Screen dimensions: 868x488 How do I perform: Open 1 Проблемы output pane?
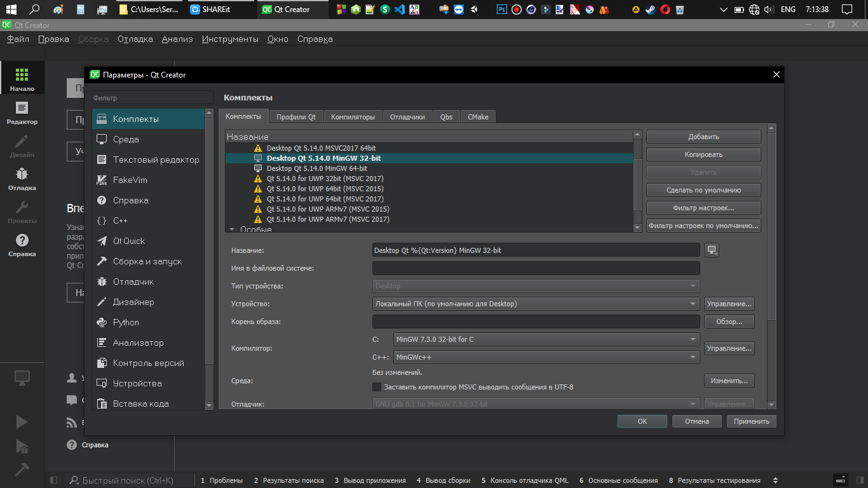click(x=222, y=480)
